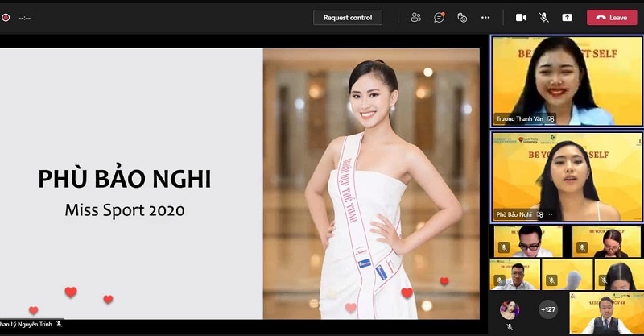Expand the More actions ellipsis menu
The height and width of the screenshot is (336, 644).
[485, 17]
